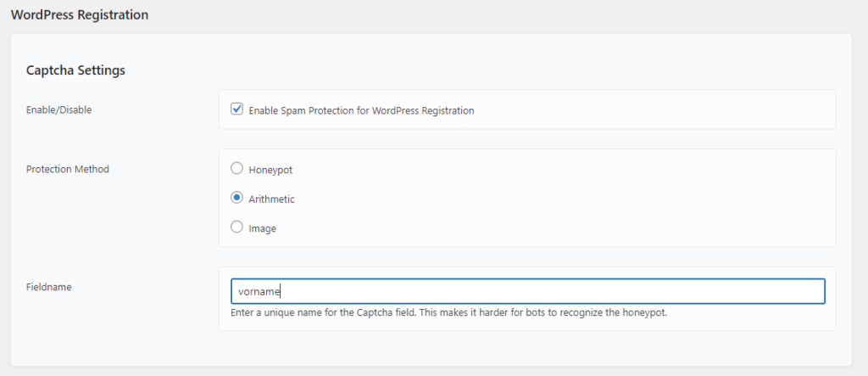Click the Fieldname label text
Screen dimensions: 868x376
coord(48,287)
